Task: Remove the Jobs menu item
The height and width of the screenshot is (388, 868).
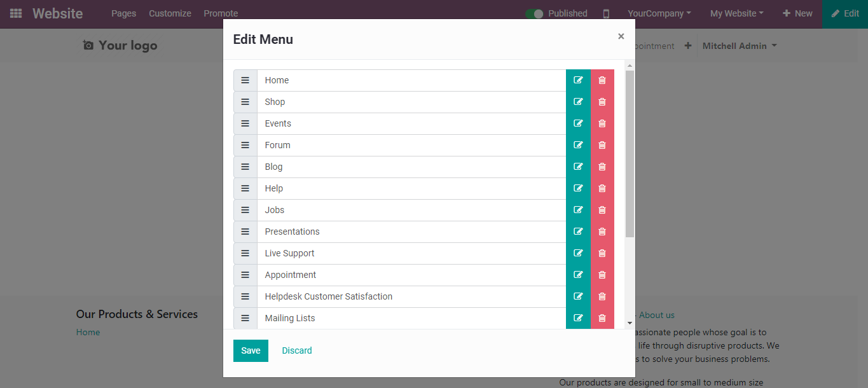Action: [x=602, y=210]
